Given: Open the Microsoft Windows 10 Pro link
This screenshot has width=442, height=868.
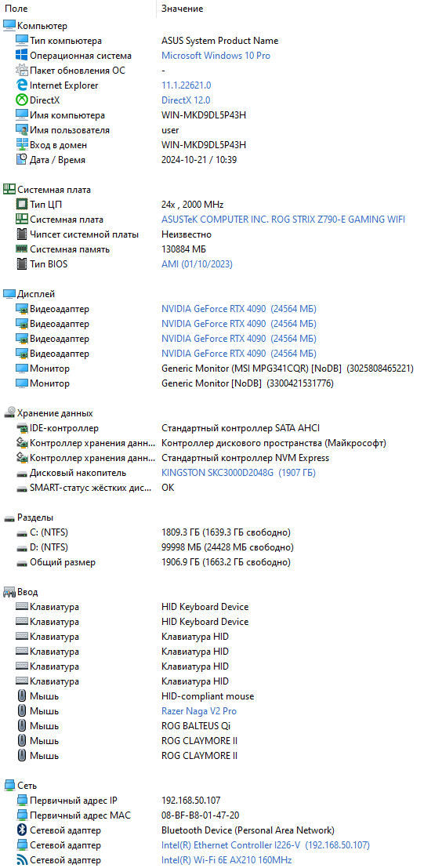Looking at the screenshot, I should coord(216,56).
